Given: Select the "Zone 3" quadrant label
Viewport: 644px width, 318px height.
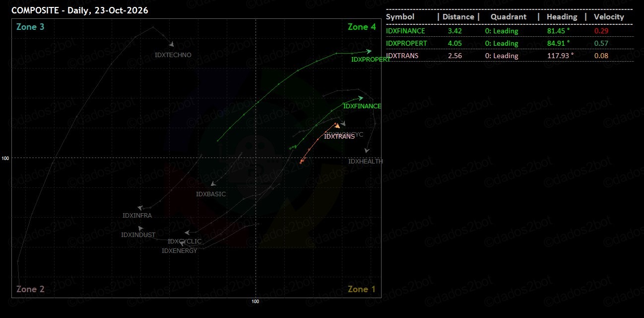Looking at the screenshot, I should [30, 27].
